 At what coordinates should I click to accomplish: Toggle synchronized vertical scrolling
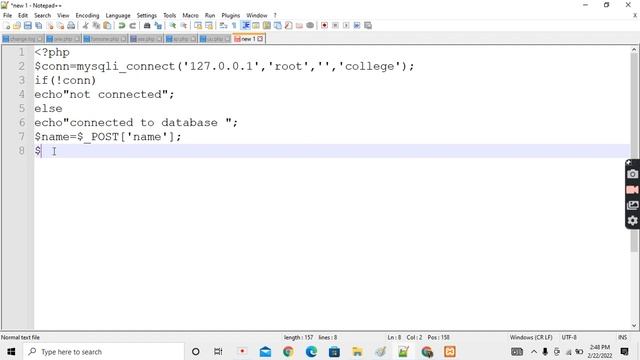(198, 26)
